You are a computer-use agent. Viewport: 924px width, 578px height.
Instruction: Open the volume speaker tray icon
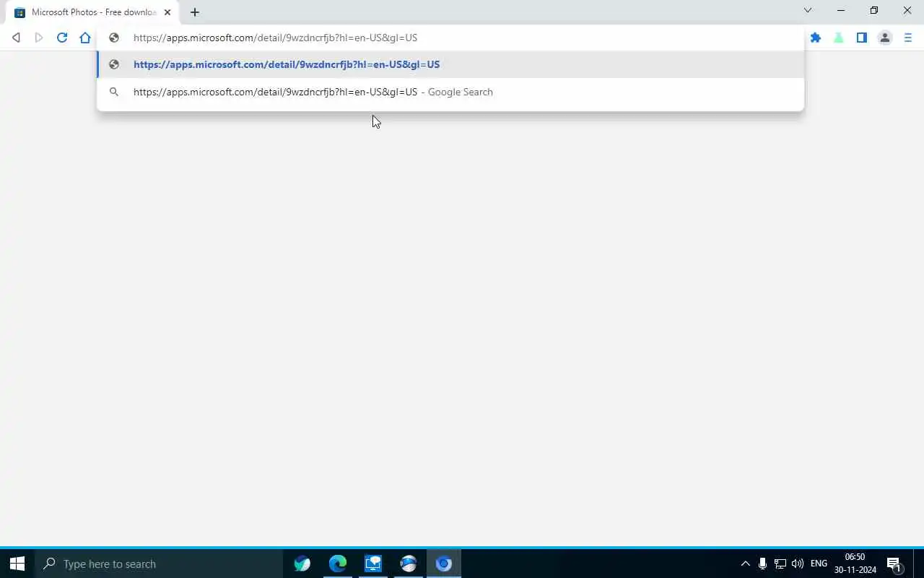(798, 564)
